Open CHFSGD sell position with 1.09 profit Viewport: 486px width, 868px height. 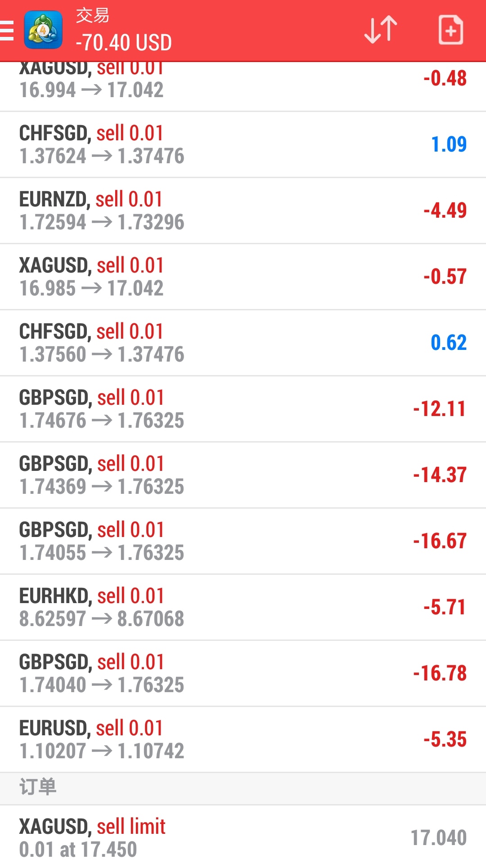243,144
